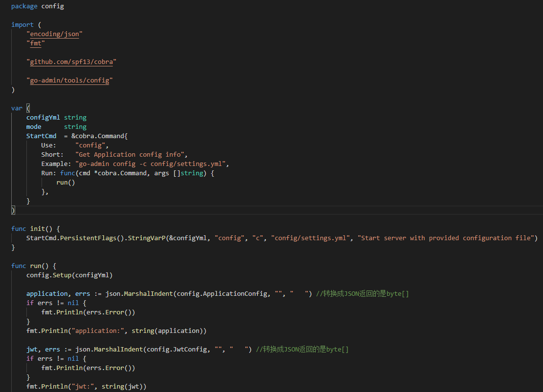This screenshot has width=543, height=392.
Task: Click StartCmd in the var block
Action: [41, 136]
